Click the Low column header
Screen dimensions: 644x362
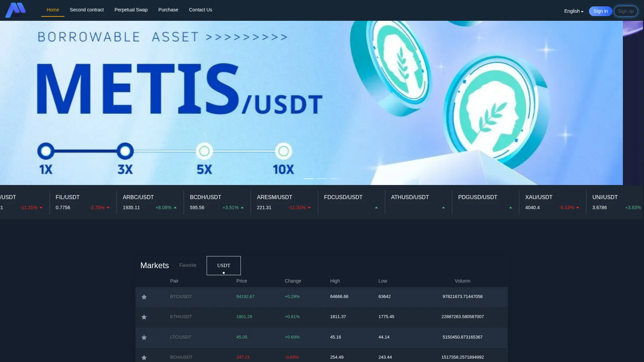pyautogui.click(x=383, y=281)
